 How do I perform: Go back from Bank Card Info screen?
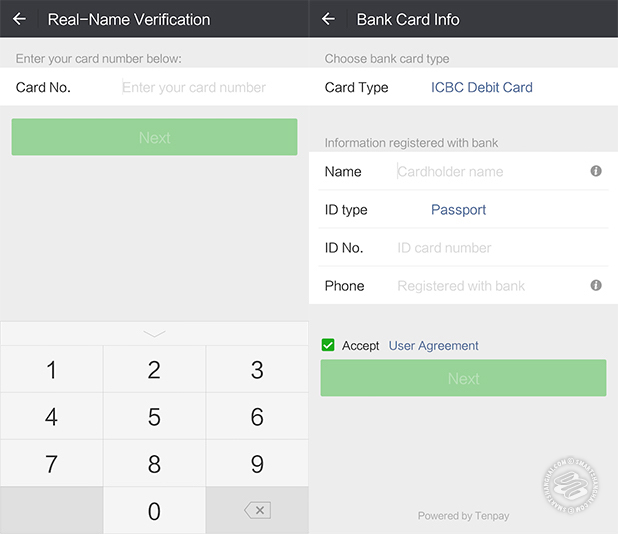(x=329, y=19)
